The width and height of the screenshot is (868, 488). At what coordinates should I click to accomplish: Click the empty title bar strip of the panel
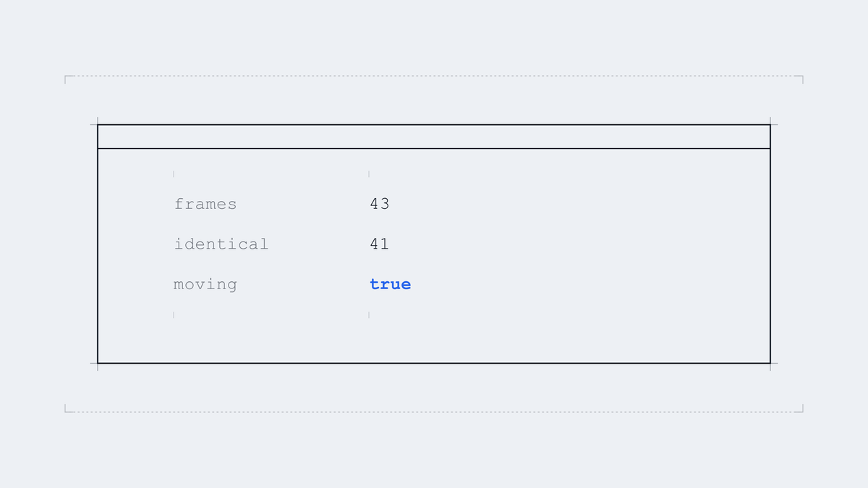[434, 137]
